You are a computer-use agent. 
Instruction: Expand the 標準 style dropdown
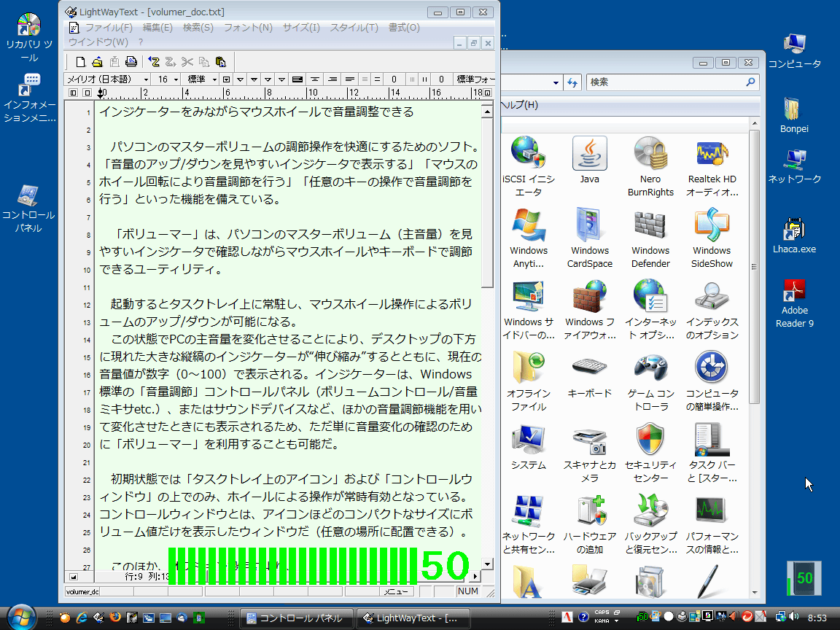click(x=214, y=79)
